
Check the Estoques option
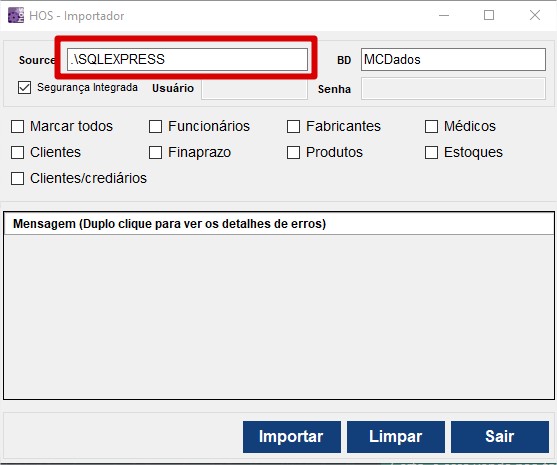[x=431, y=152]
